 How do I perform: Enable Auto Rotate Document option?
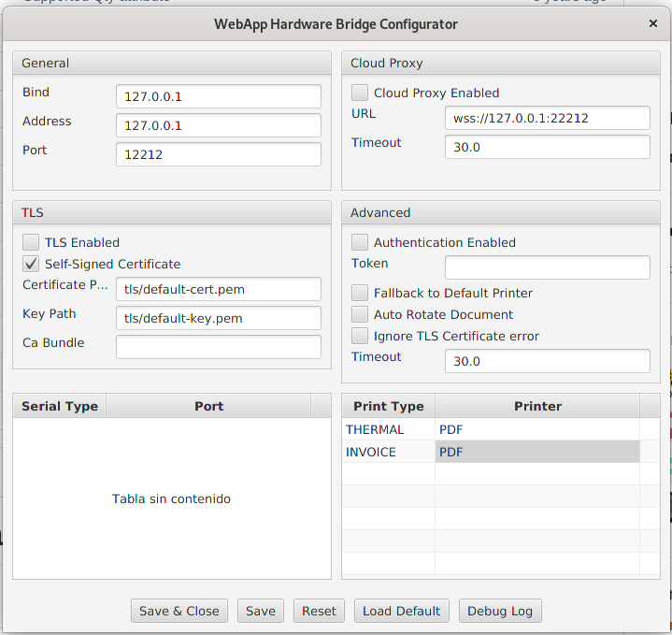(x=360, y=314)
